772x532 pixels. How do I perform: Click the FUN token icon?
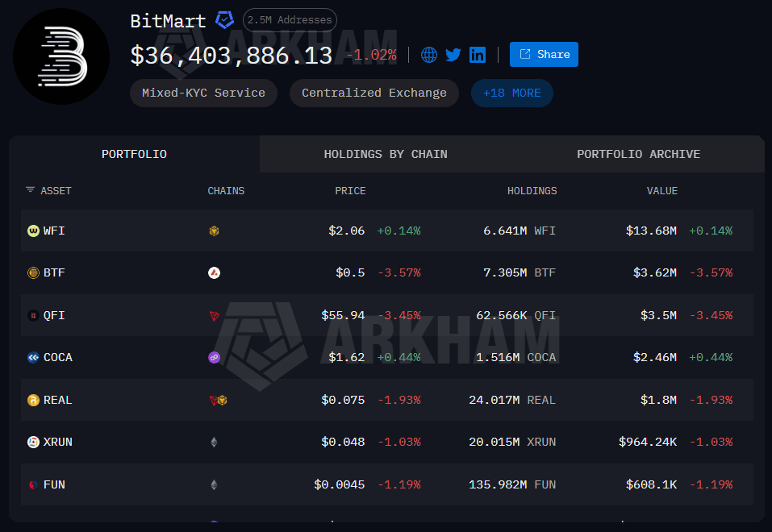[x=33, y=484]
